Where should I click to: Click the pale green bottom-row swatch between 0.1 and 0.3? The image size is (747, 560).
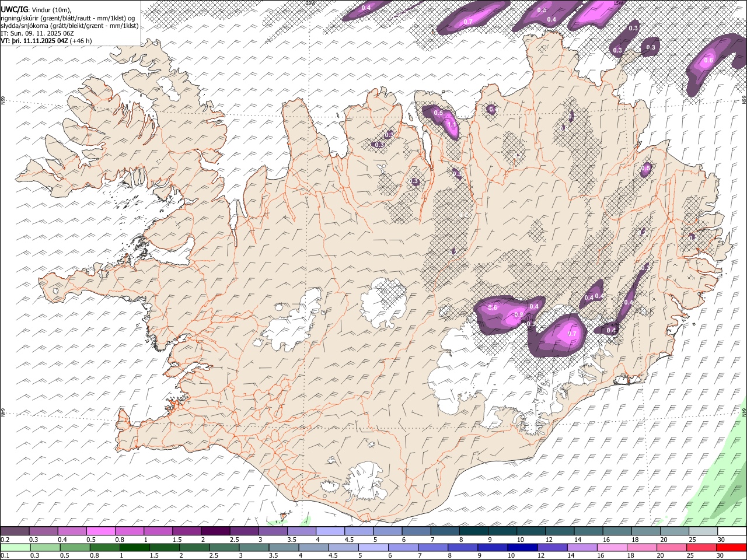click(x=15, y=547)
